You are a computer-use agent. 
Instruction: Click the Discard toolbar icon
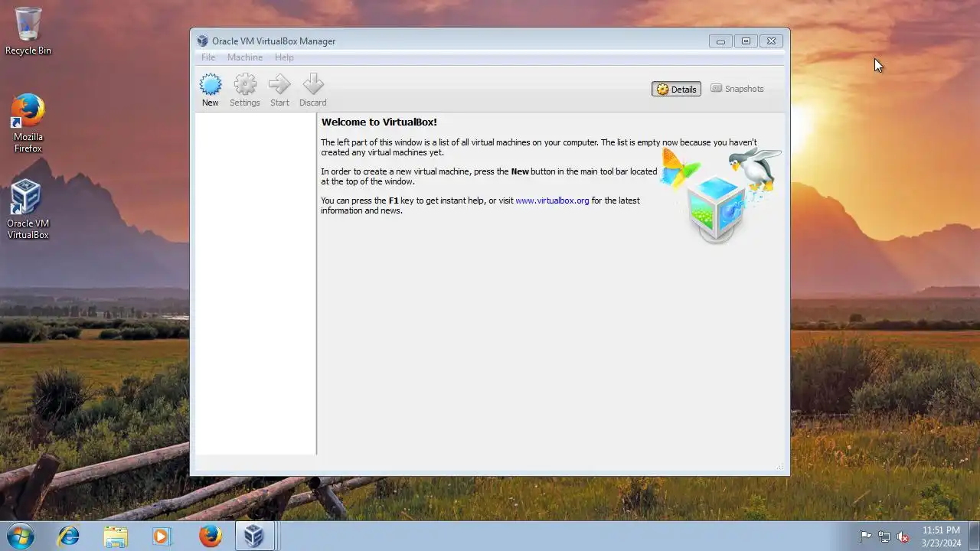click(312, 90)
